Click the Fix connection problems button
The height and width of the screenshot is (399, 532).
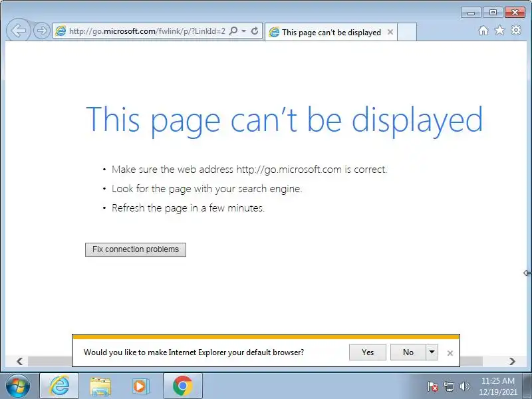136,249
